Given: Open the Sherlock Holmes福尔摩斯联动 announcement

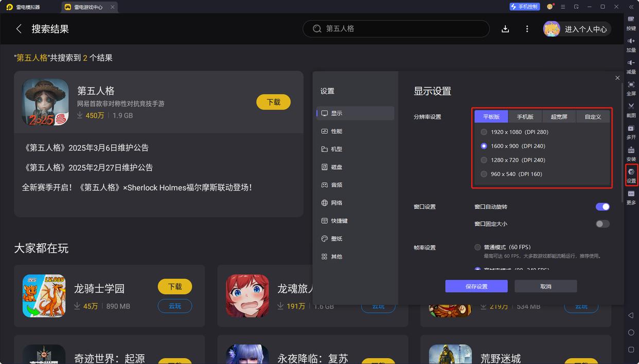Looking at the screenshot, I should tap(138, 188).
